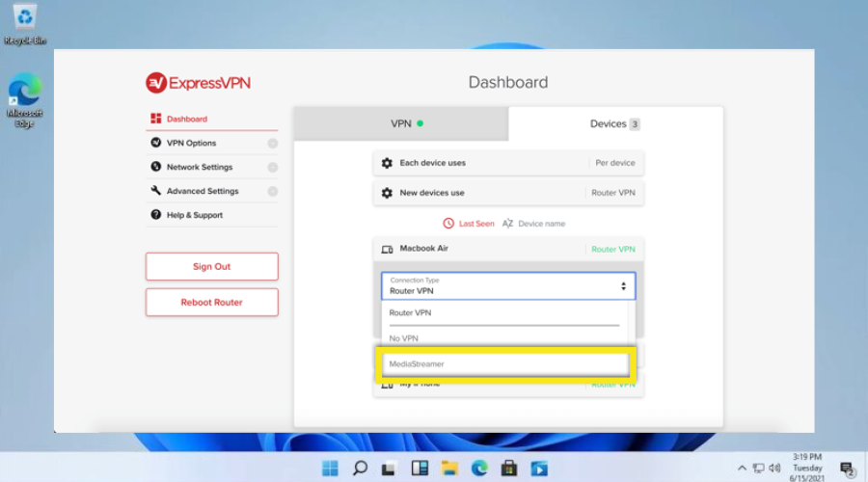
Task: Open the Dashboard sidebar item
Action: point(186,120)
